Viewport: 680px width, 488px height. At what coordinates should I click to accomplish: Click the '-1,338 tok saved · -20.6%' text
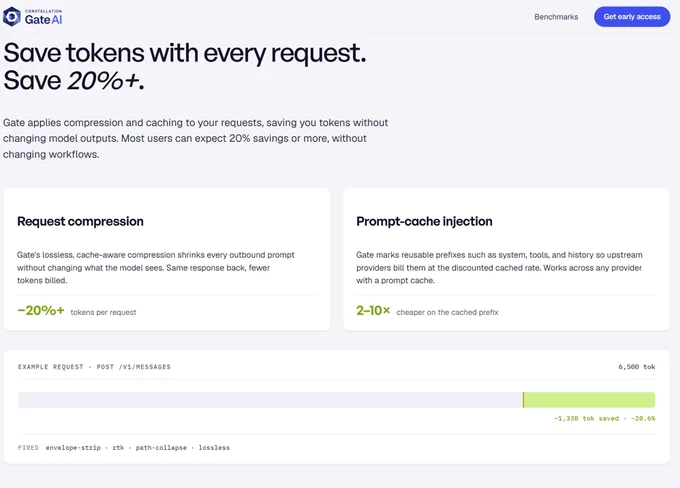coord(605,419)
